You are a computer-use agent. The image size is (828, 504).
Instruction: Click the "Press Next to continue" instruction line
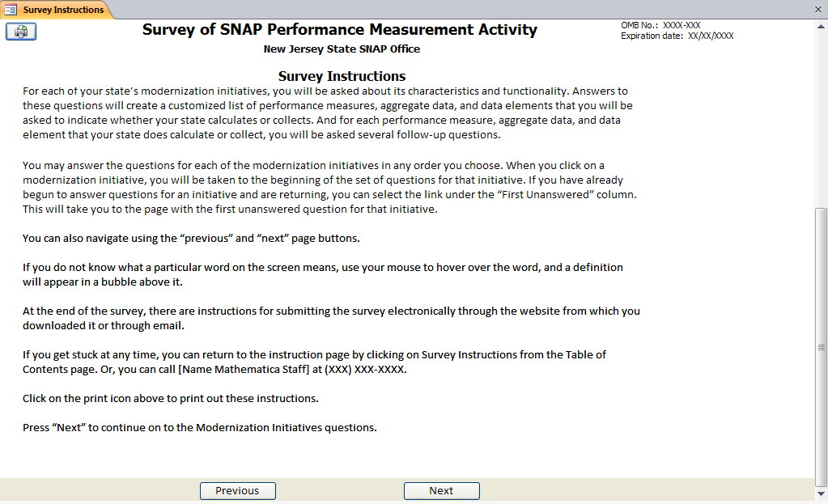pos(199,427)
